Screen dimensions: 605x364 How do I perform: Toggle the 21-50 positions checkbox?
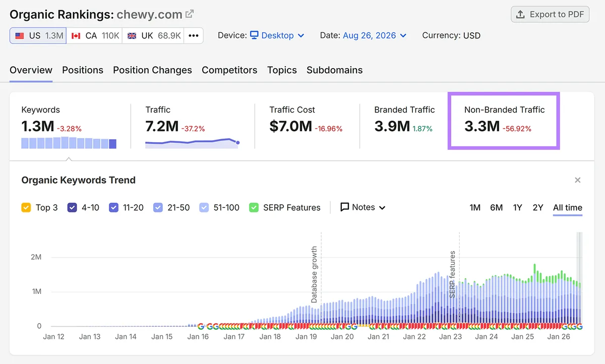point(158,208)
